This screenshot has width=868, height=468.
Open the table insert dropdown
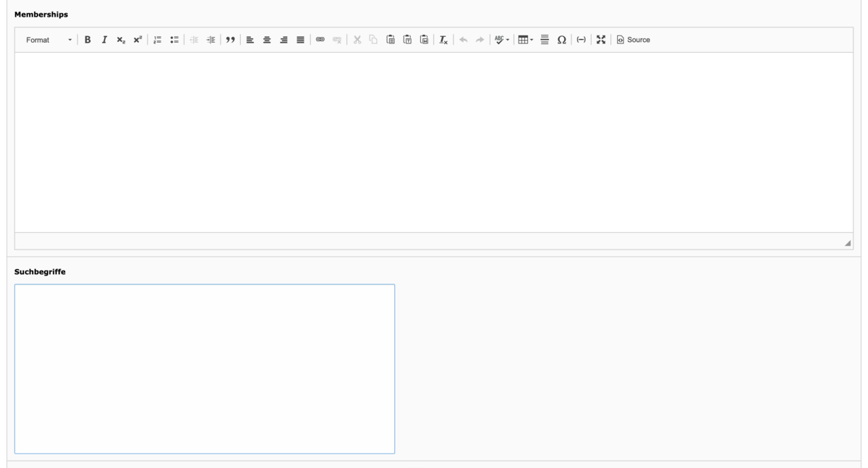coord(525,40)
